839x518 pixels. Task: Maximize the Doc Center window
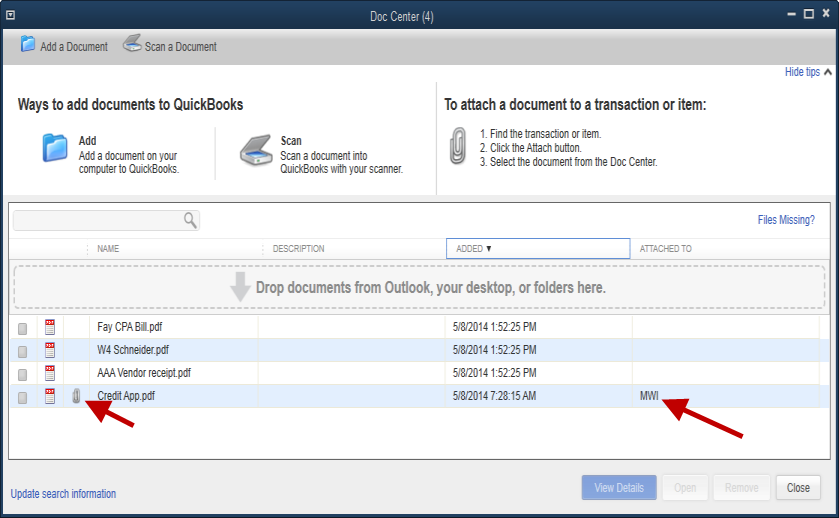tap(809, 14)
